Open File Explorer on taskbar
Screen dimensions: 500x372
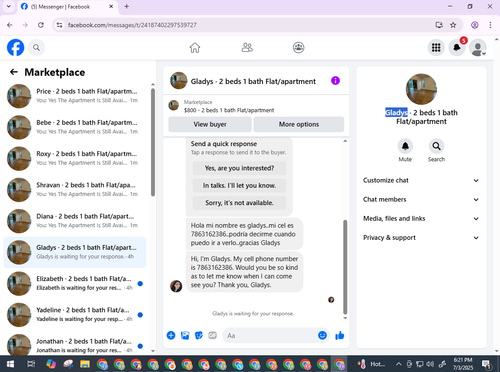pos(85,364)
